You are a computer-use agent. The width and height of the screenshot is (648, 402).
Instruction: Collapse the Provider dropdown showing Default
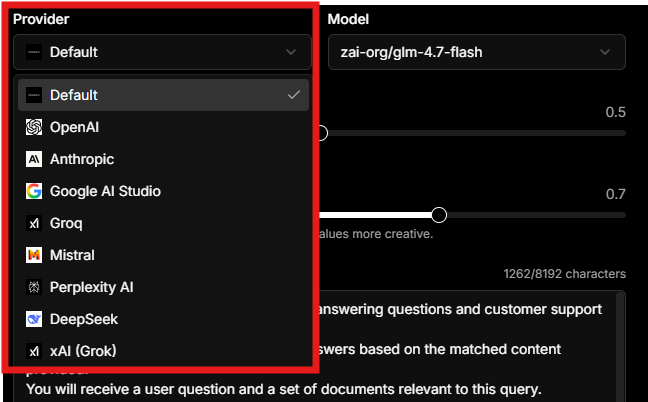point(162,52)
